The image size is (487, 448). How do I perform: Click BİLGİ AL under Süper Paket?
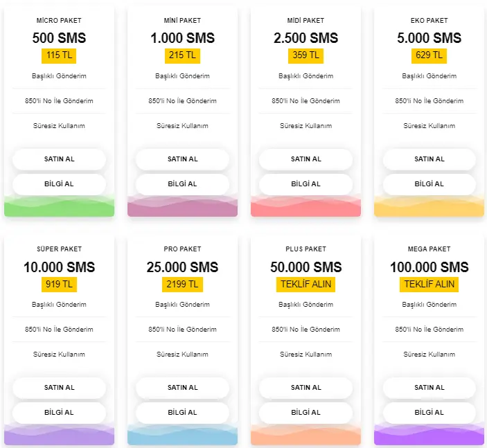click(59, 412)
